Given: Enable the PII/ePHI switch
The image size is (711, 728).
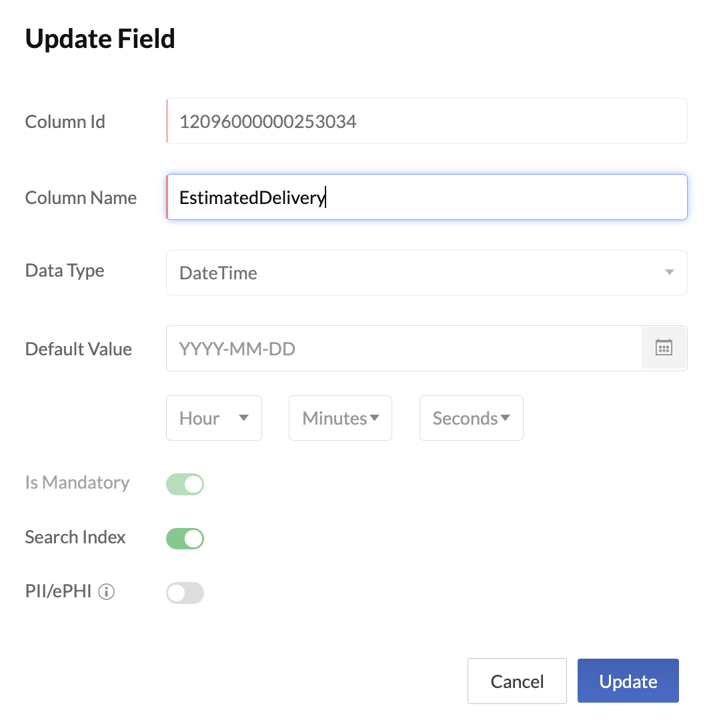Looking at the screenshot, I should [185, 593].
